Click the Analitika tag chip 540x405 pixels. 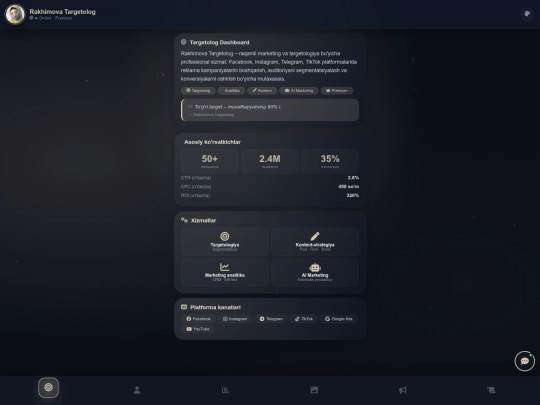click(231, 91)
